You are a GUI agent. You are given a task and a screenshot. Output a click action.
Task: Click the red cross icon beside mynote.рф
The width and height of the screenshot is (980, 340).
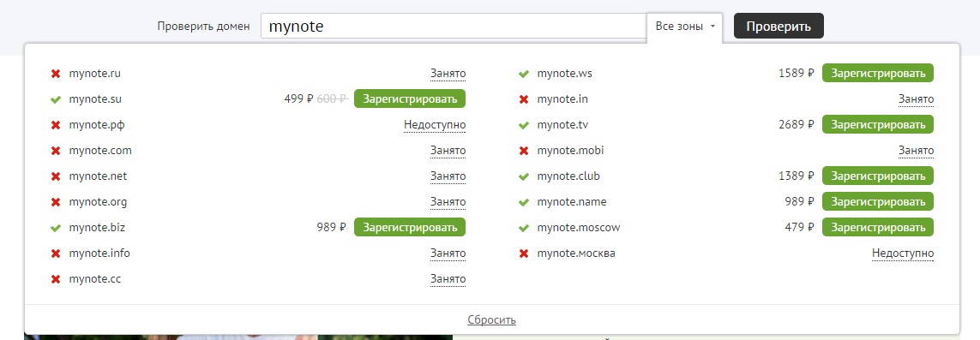[x=56, y=125]
